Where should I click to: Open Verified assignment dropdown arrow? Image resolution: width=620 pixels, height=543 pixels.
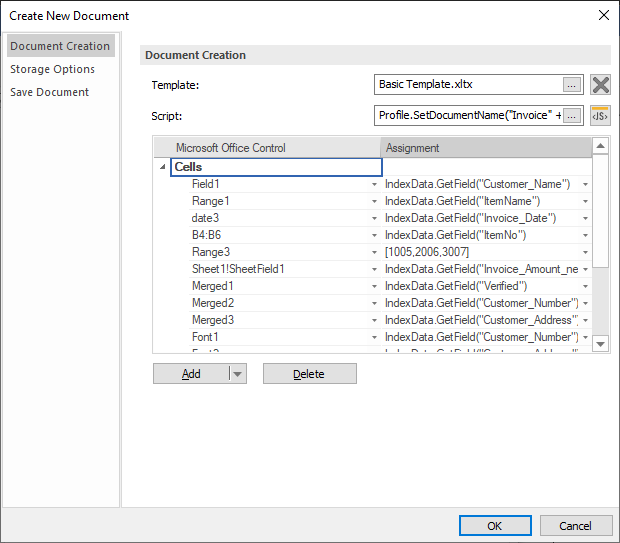pos(585,286)
